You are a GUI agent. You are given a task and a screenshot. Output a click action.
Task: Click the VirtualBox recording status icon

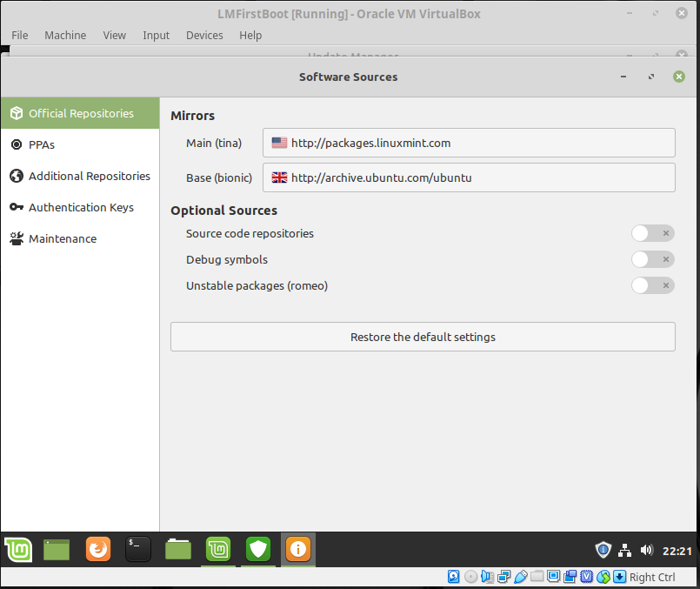(x=570, y=577)
